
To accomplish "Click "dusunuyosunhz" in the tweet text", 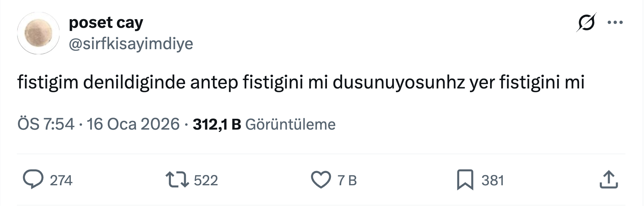I will tap(399, 83).
